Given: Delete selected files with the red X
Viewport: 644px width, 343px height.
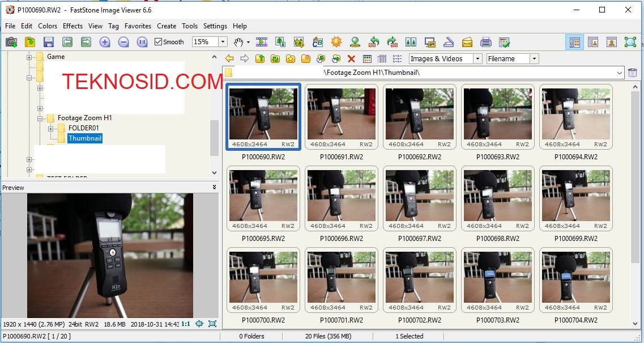Looking at the screenshot, I should (351, 59).
